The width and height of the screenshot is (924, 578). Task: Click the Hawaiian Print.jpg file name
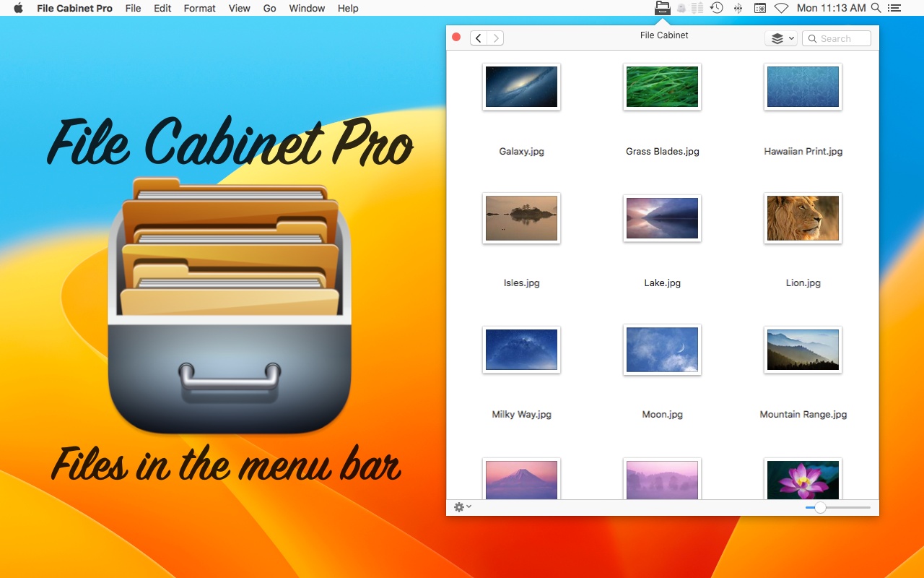click(803, 151)
